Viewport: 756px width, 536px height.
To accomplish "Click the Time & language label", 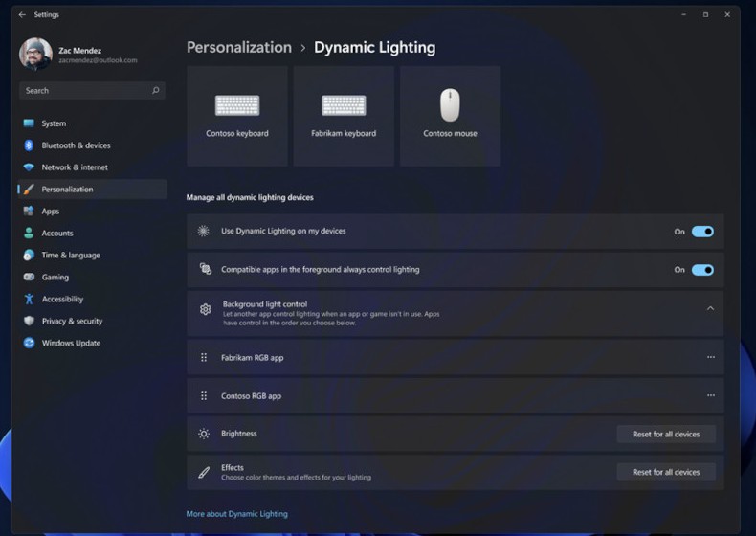I will [x=71, y=256].
